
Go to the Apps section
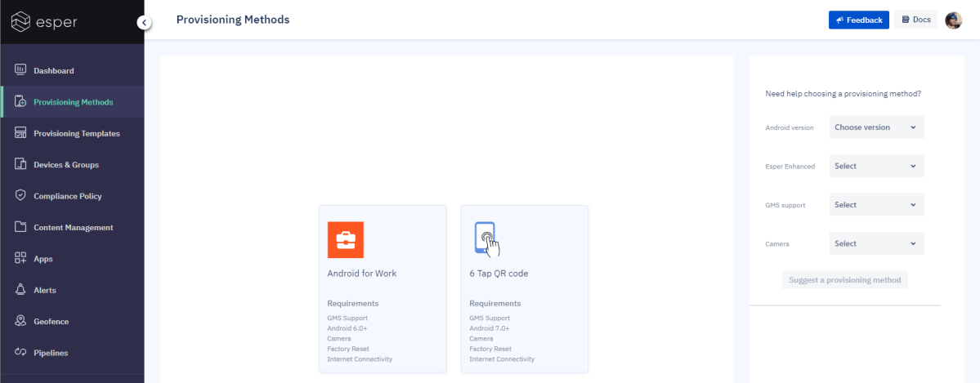[73, 259]
